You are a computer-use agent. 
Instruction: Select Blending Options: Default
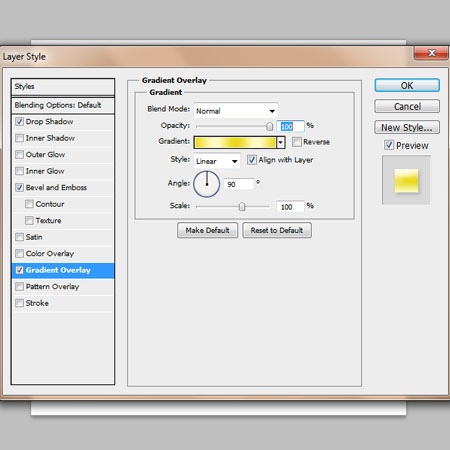63,105
